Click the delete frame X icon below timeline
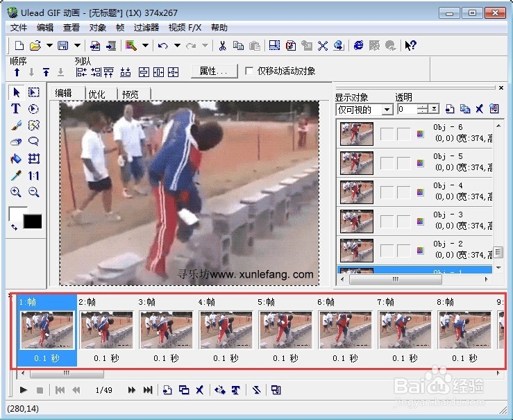Image resolution: width=513 pixels, height=420 pixels. click(199, 390)
